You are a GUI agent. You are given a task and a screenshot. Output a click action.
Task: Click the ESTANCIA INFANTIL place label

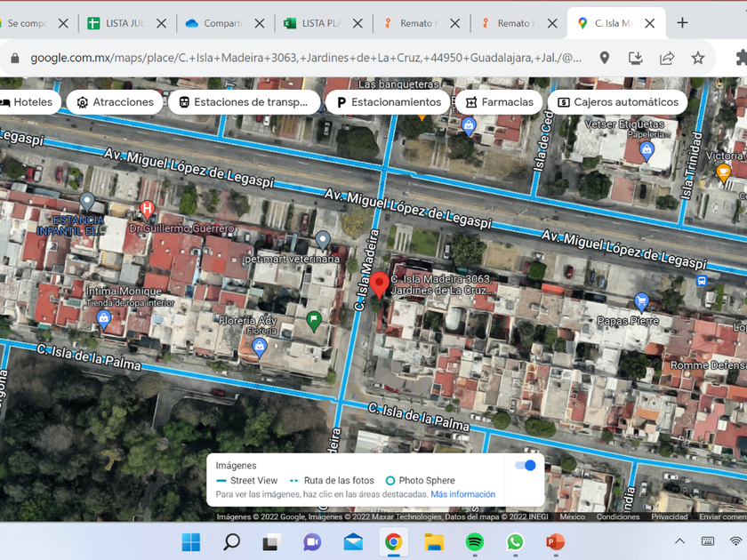[71, 226]
